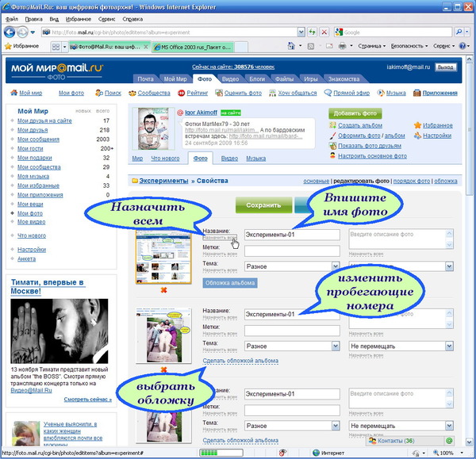Open the Quick Tabs grid icon
Screen dimensions: 476x459
pos(56,47)
